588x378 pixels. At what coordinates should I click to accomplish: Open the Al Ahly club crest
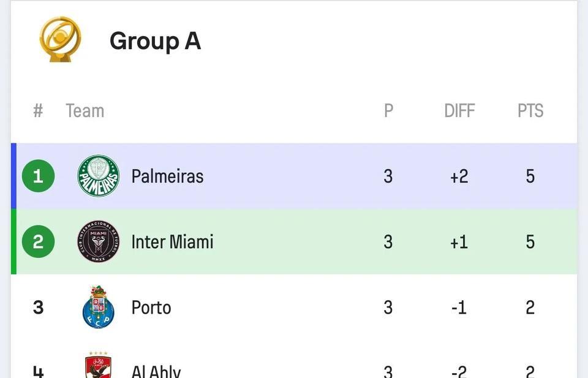[98, 365]
